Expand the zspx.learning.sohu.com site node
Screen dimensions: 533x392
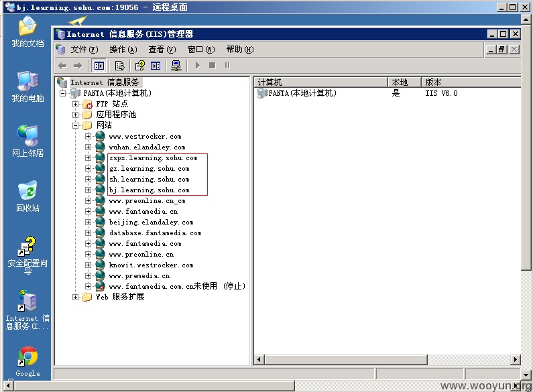tap(88, 157)
